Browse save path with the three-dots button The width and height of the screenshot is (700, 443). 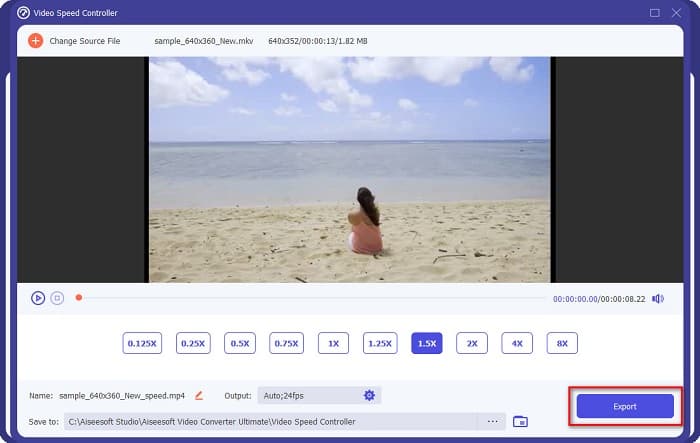(492, 421)
